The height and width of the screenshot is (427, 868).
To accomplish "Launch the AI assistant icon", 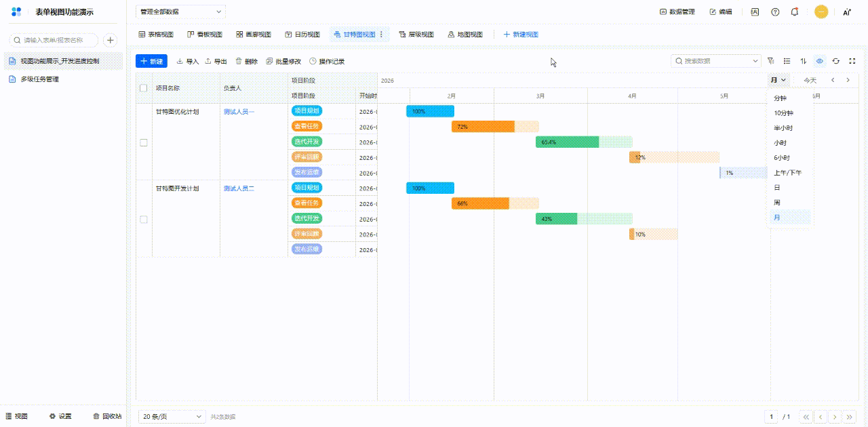I will click(847, 12).
